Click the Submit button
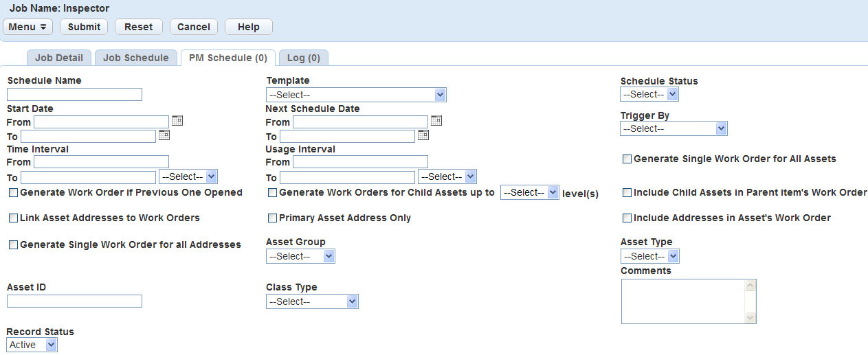This screenshot has height=355, width=868. pyautogui.click(x=84, y=27)
